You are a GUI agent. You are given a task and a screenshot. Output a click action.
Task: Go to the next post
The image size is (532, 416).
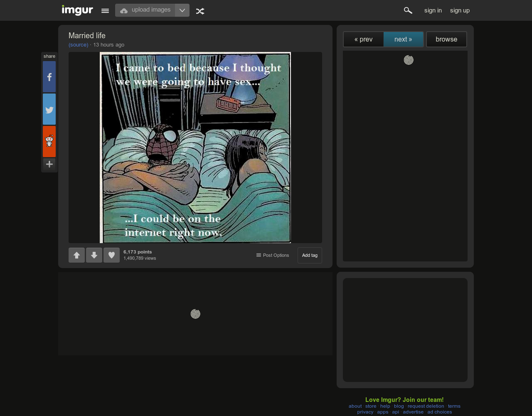point(403,39)
